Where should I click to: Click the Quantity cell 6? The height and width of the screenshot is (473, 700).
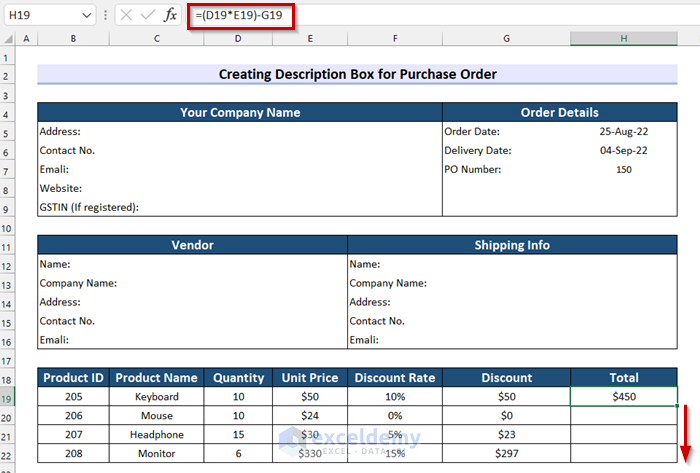pyautogui.click(x=238, y=454)
